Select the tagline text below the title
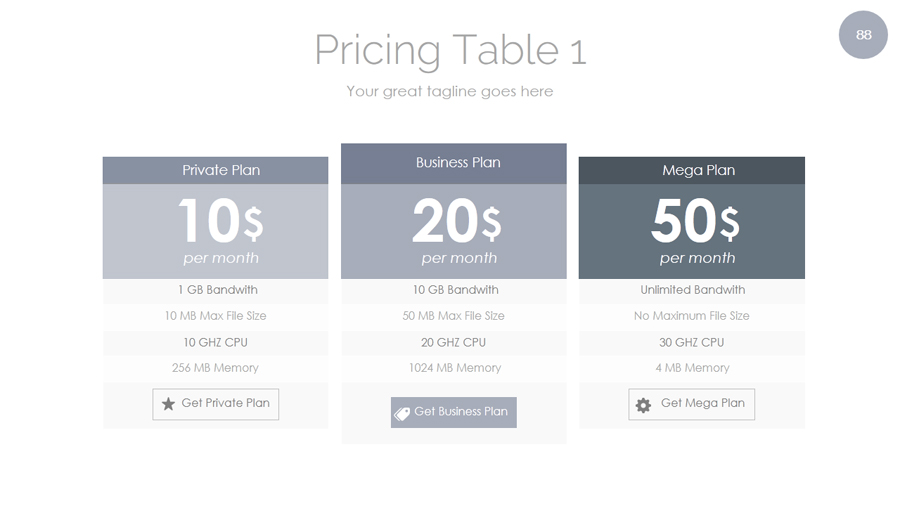 (x=450, y=91)
